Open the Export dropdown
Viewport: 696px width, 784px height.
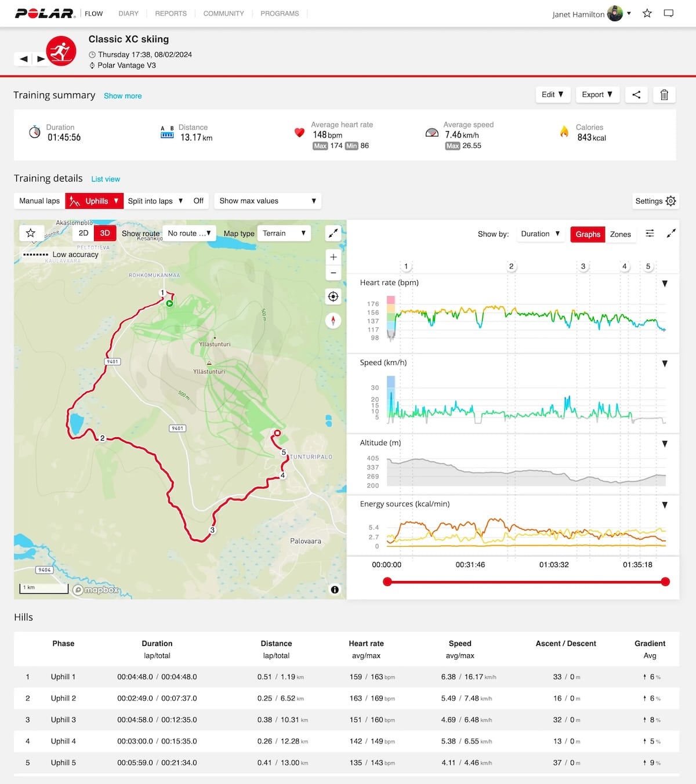pyautogui.click(x=597, y=95)
